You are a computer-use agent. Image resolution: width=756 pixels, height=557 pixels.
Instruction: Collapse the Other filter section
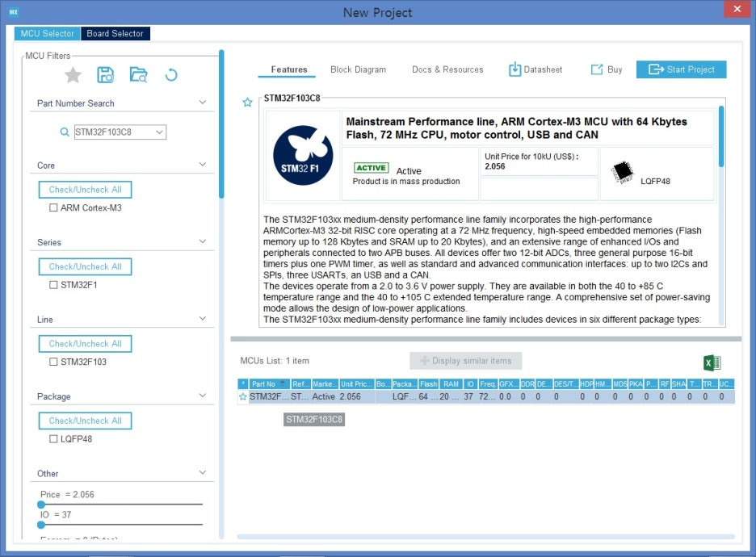tap(203, 473)
